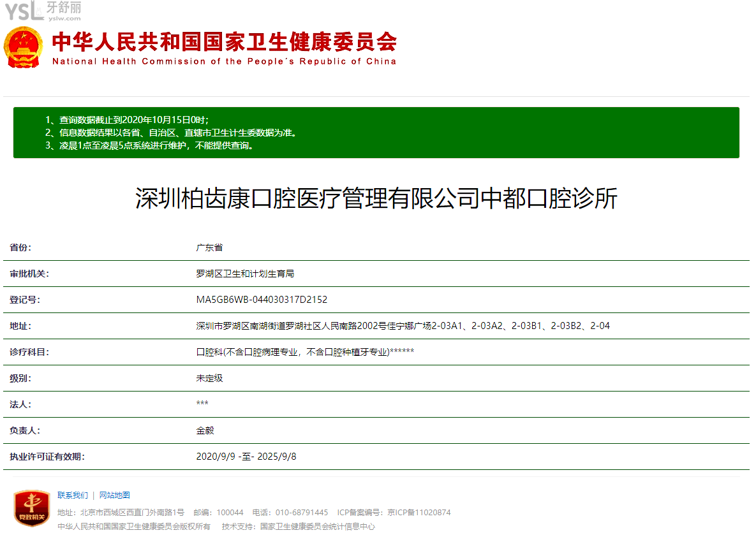756x535 pixels.
Task: Select registration number MA5GB6WB-044030317D2152
Action: pyautogui.click(x=262, y=299)
